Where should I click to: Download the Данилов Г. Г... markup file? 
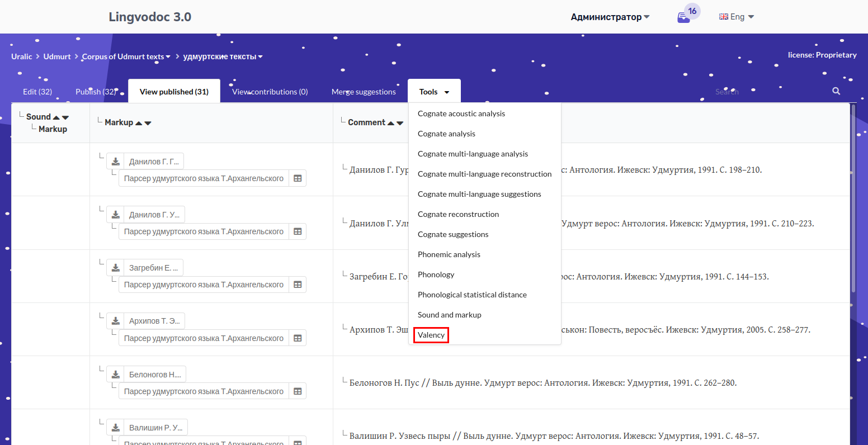115,162
